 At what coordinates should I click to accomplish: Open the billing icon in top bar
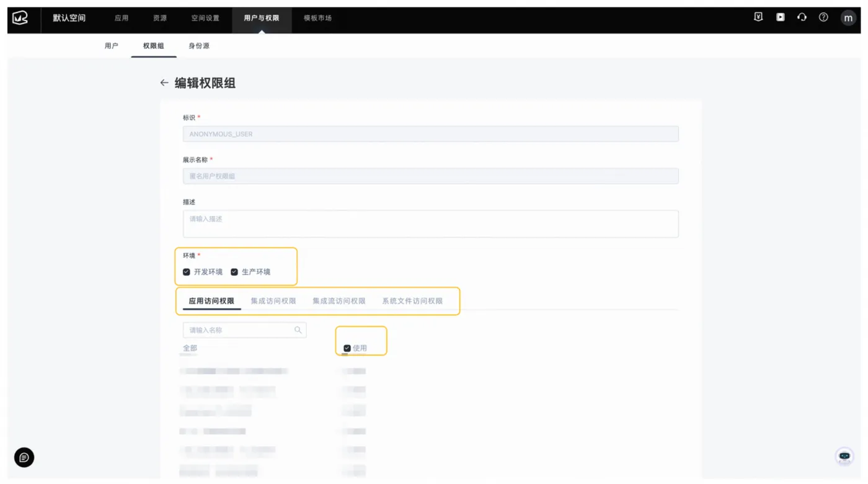[758, 17]
